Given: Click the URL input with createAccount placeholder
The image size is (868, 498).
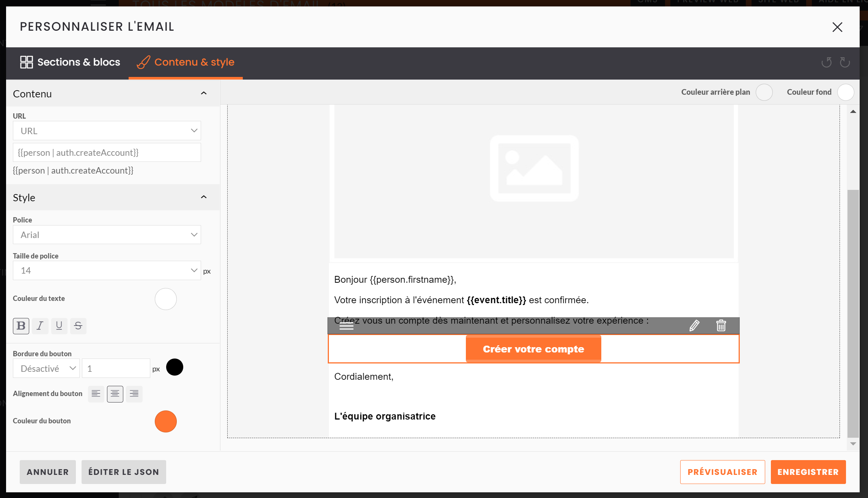Looking at the screenshot, I should [107, 152].
